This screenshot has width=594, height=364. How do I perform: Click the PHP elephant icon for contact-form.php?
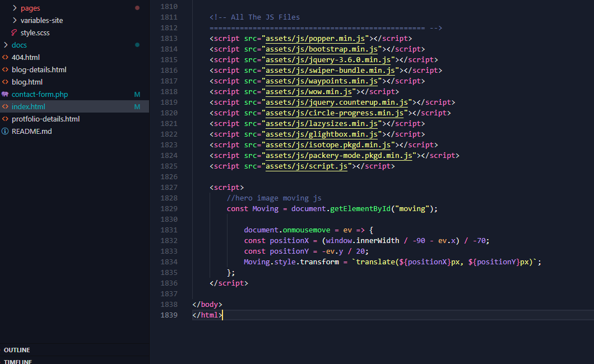[x=5, y=94]
